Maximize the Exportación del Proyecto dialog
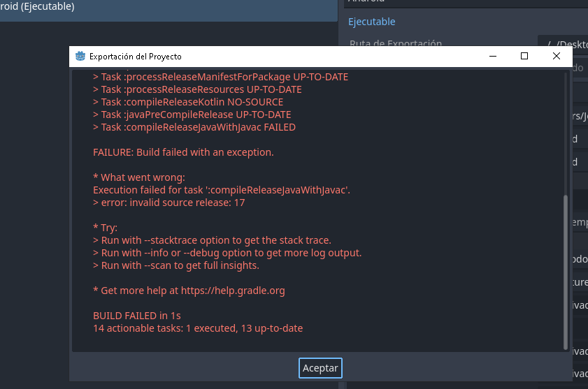The width and height of the screenshot is (588, 389). pyautogui.click(x=524, y=57)
